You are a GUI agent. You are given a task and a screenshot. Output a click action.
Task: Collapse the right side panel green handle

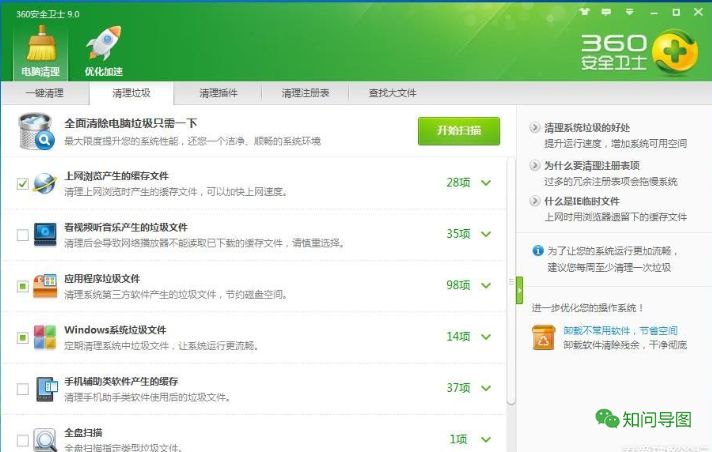pos(519,290)
